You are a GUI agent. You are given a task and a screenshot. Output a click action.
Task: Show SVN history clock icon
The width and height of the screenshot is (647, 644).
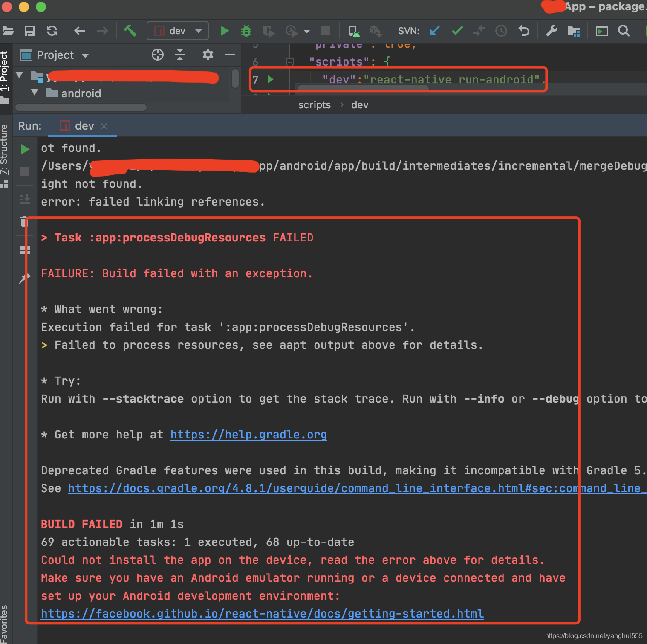(501, 31)
